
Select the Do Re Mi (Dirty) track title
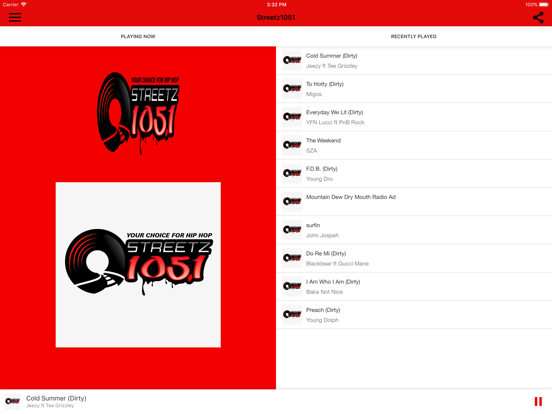[326, 253]
